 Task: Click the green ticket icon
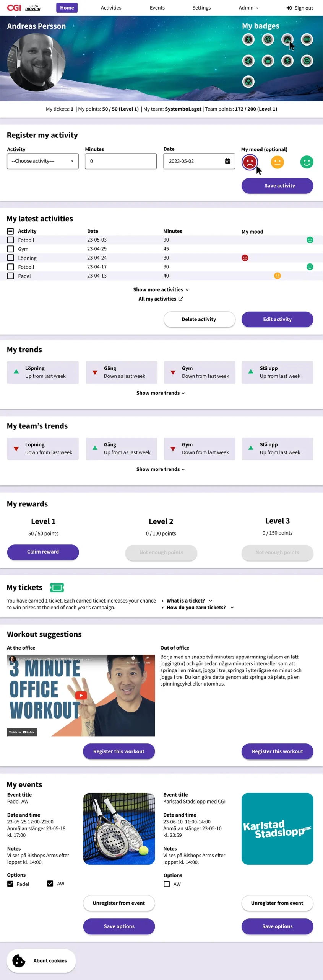click(x=57, y=587)
